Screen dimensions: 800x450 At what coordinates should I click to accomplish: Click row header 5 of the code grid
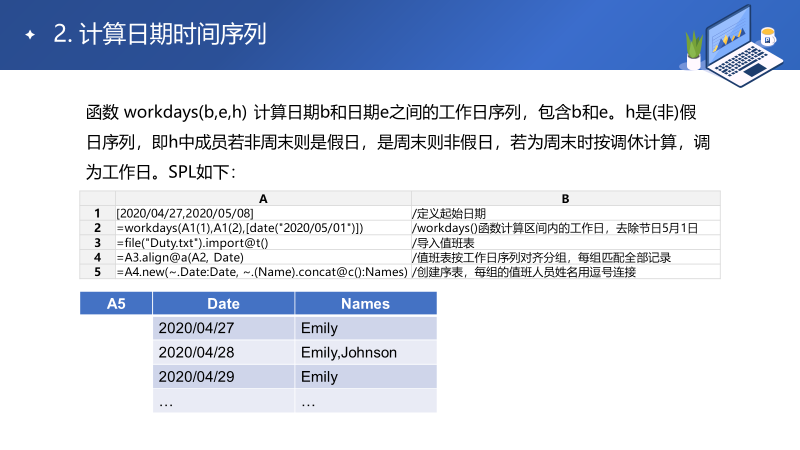pyautogui.click(x=97, y=272)
